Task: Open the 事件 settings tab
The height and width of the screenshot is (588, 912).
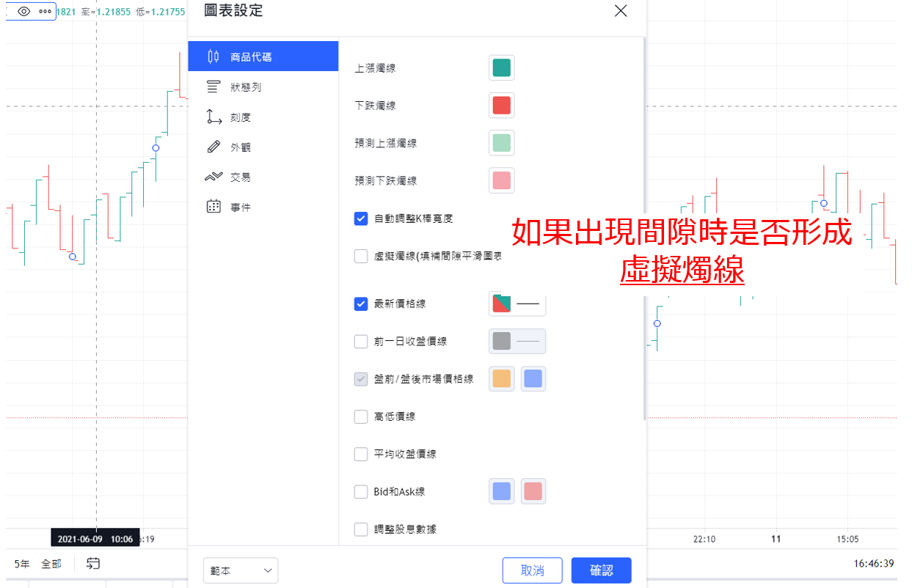Action: (263, 207)
